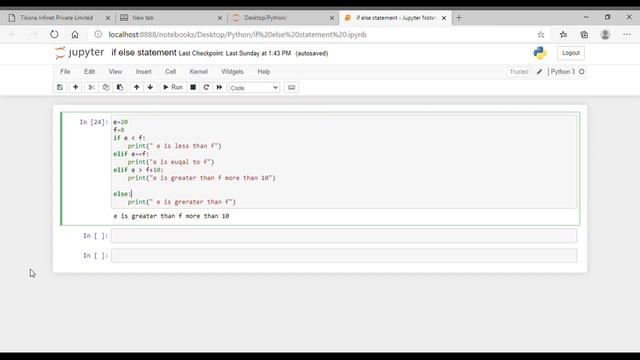Click the second empty code cell
This screenshot has height=360, width=640.
tap(344, 256)
